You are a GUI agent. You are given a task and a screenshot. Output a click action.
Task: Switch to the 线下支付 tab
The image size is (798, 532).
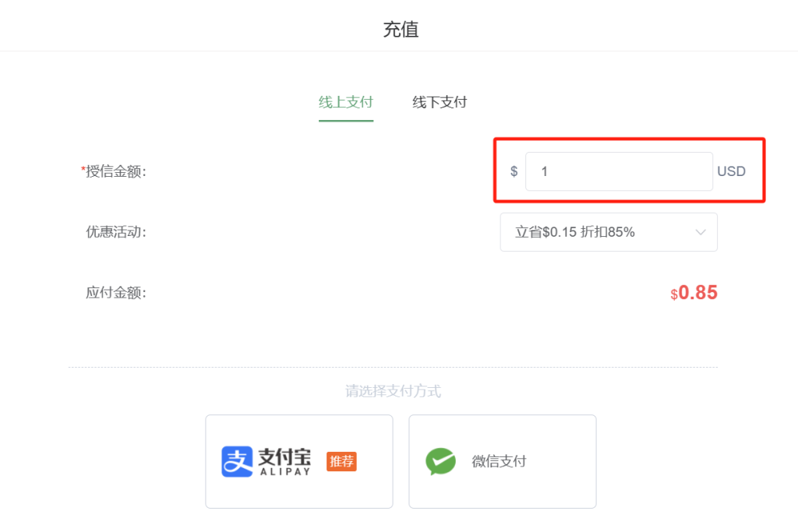tap(439, 101)
